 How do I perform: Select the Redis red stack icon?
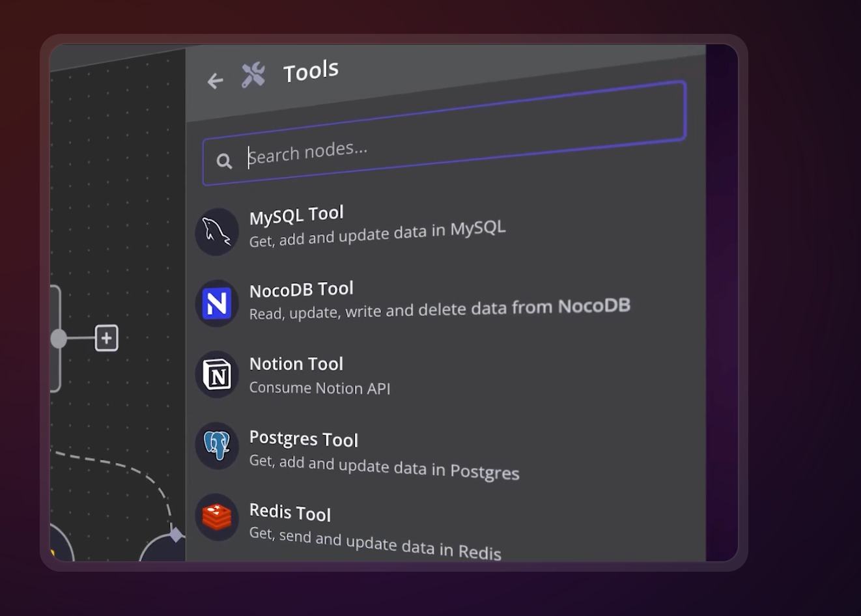pos(217,517)
